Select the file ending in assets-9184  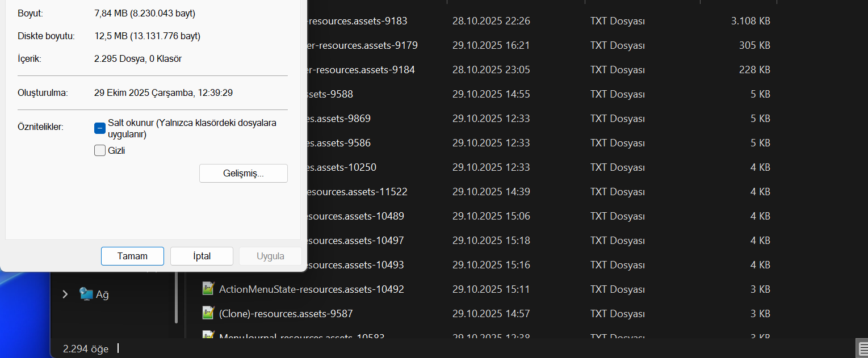tap(362, 70)
